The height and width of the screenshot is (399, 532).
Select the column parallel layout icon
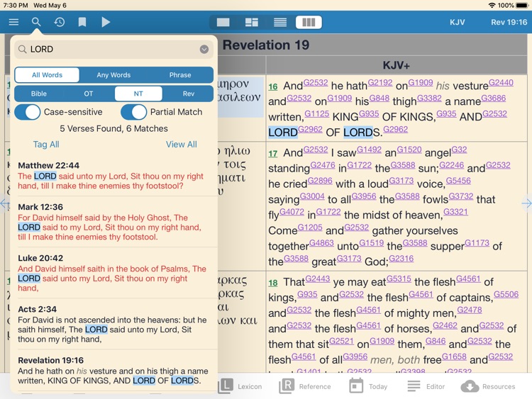coord(309,23)
